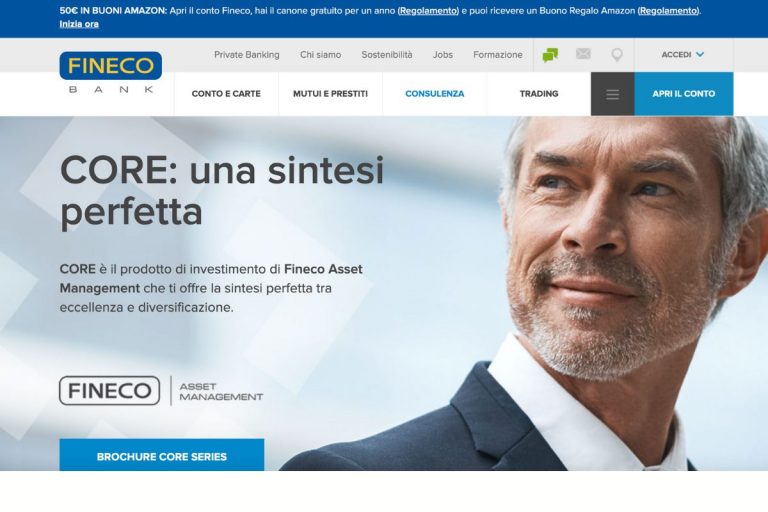Click the map pin locator icon
The width and height of the screenshot is (768, 512).
click(617, 55)
